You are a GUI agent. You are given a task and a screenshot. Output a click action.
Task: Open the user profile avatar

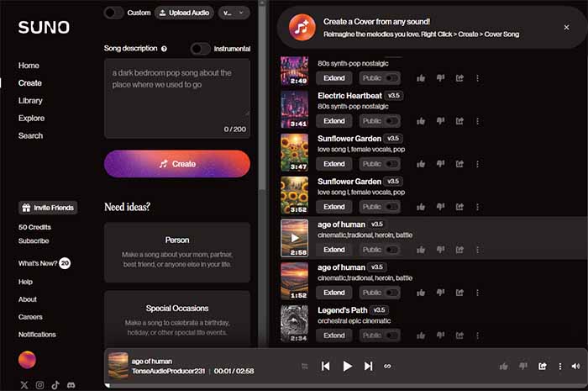[27, 360]
